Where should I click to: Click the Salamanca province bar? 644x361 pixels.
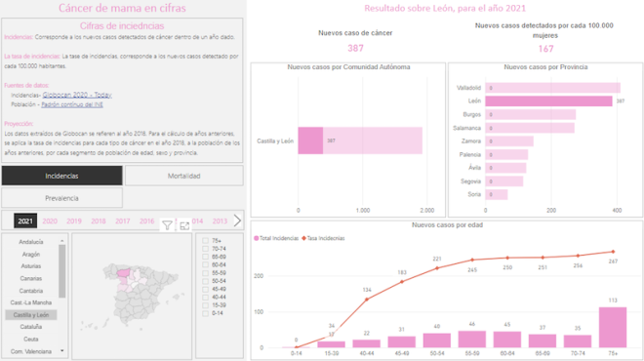530,128
